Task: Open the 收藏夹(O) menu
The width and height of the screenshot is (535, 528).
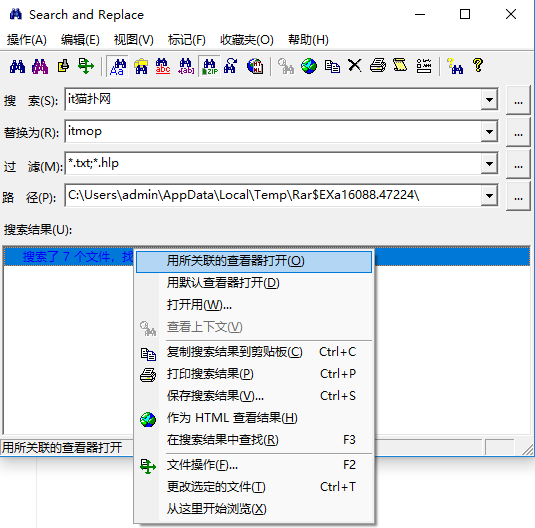Action: pyautogui.click(x=247, y=40)
